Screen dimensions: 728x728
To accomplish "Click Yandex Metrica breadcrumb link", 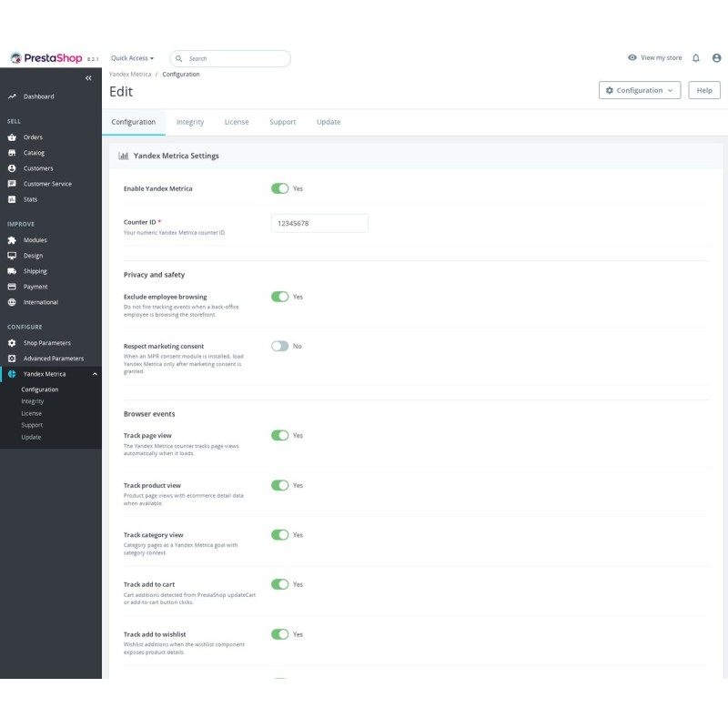I will pos(130,75).
